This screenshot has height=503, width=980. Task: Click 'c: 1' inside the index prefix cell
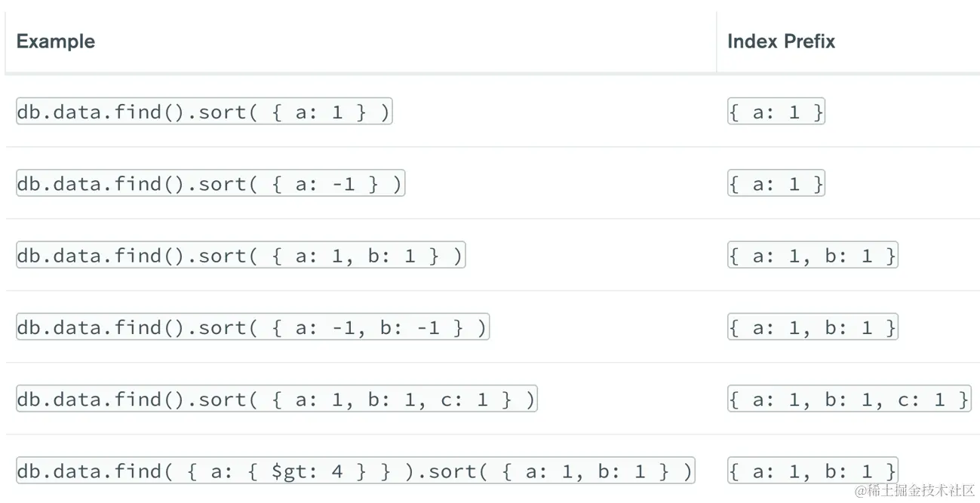point(921,400)
